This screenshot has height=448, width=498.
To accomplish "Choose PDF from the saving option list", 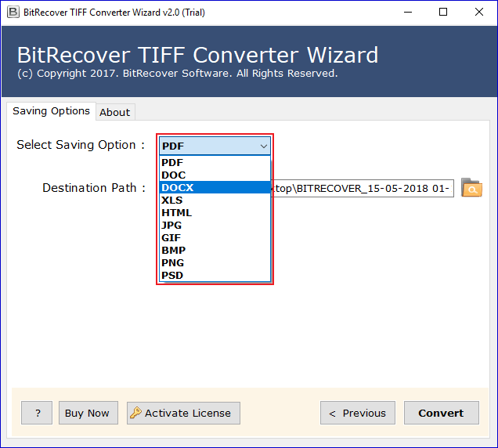I will point(215,163).
